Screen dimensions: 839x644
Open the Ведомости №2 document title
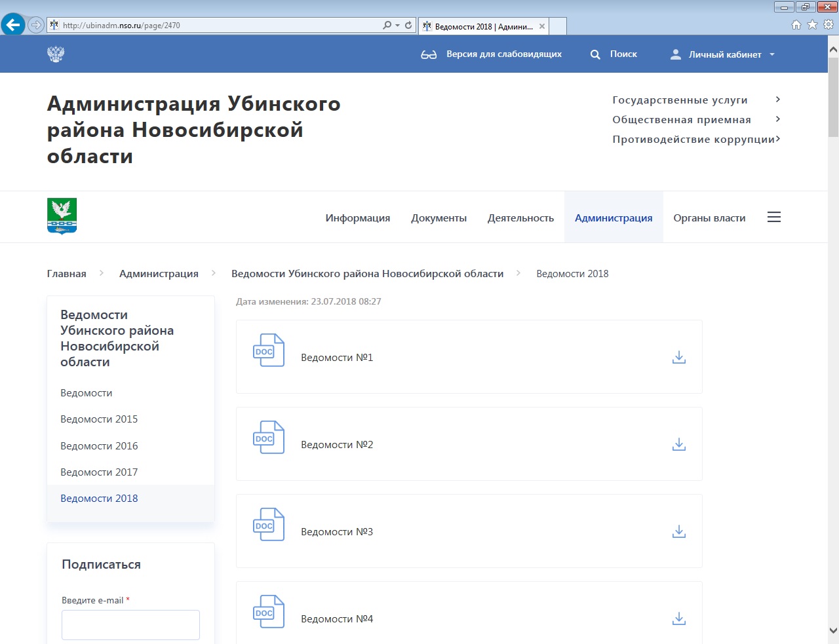pos(337,445)
